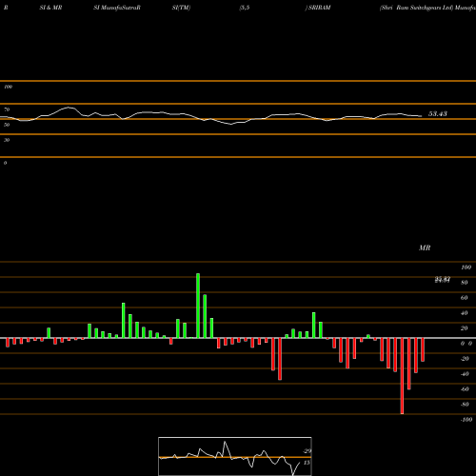476x476 pixels.
Task: Click the -29 value in mini chart
Action: point(307,451)
